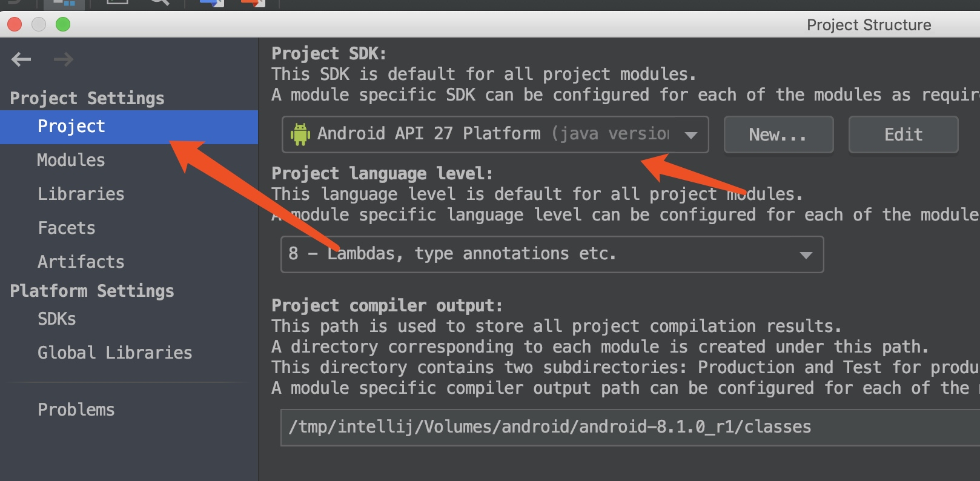The width and height of the screenshot is (980, 481).
Task: Close the Project Structure window
Action: tap(15, 24)
